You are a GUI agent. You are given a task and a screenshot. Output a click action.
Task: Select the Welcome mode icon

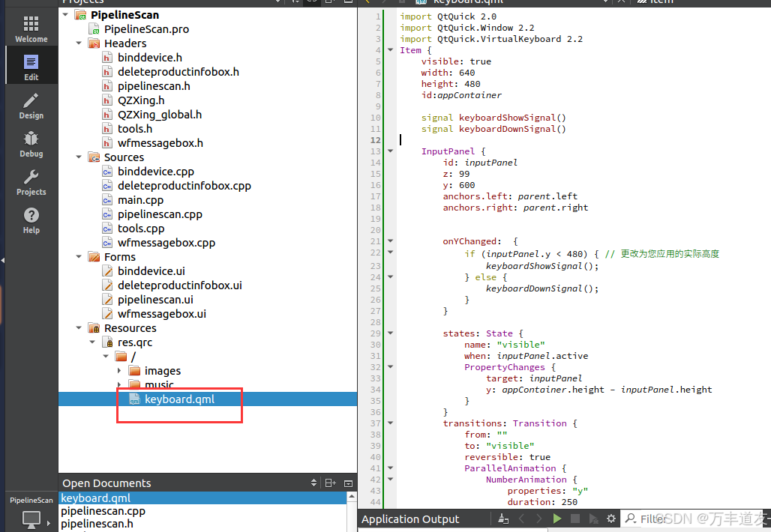[31, 27]
